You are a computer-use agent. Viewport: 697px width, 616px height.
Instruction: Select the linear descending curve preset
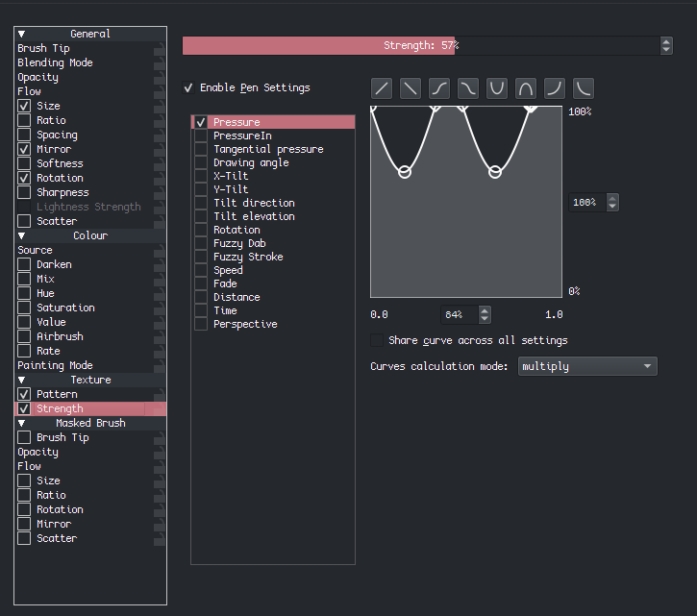pos(411,88)
